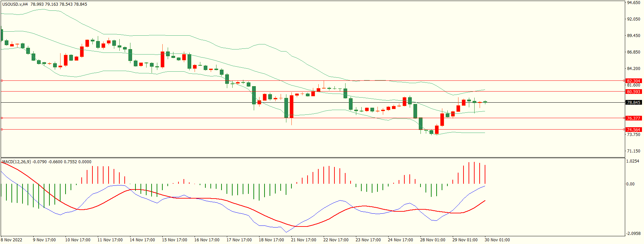644x244 pixels.
Task: Click the red 80.593 price level tag
Action: [x=633, y=92]
